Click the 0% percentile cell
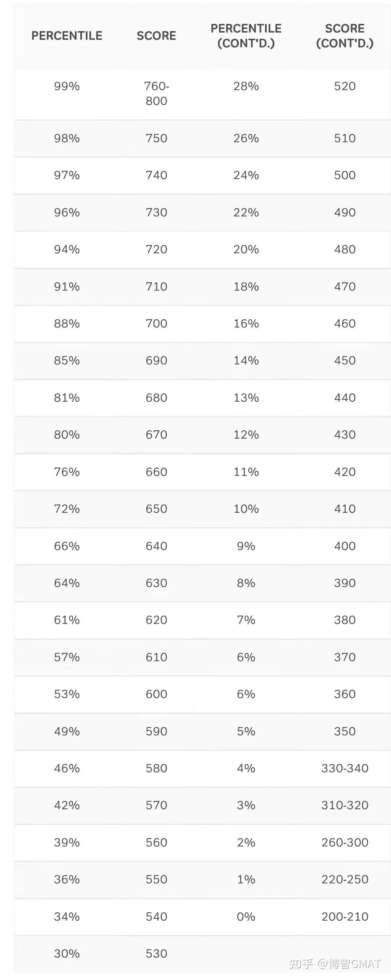 tap(246, 917)
